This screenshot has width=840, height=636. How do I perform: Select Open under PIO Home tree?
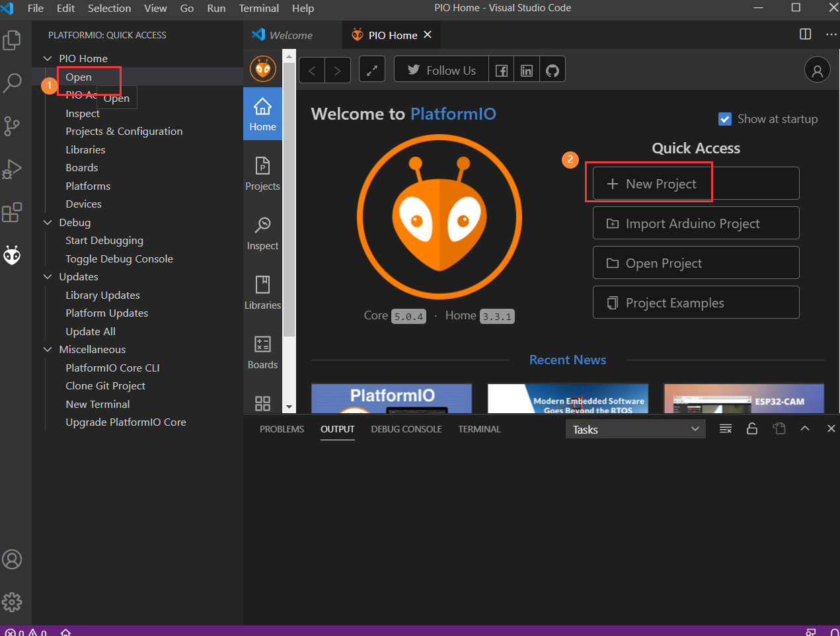coord(79,77)
